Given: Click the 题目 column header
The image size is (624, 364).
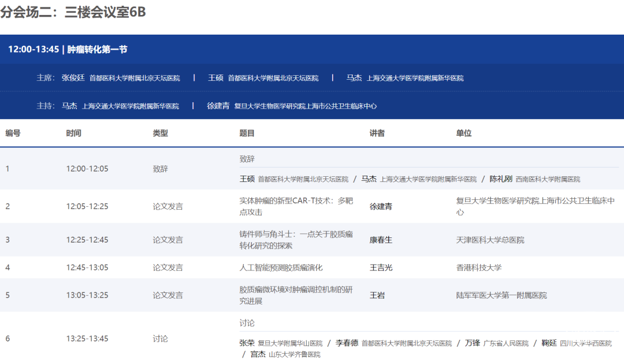Looking at the screenshot, I should tap(247, 133).
